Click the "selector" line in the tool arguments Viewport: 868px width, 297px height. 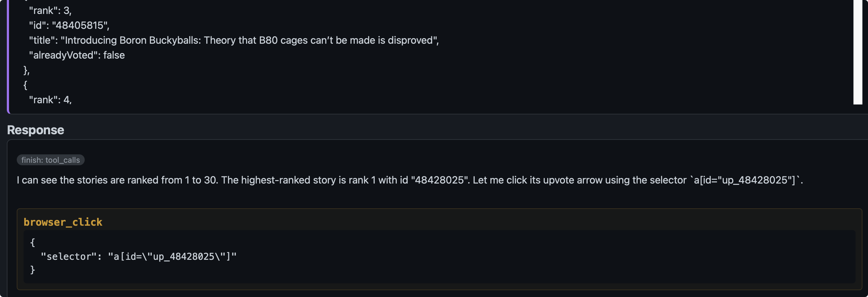(138, 257)
